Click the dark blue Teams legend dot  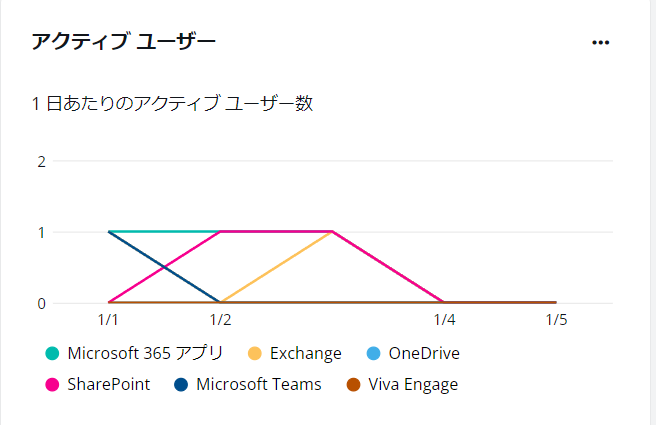pos(181,384)
